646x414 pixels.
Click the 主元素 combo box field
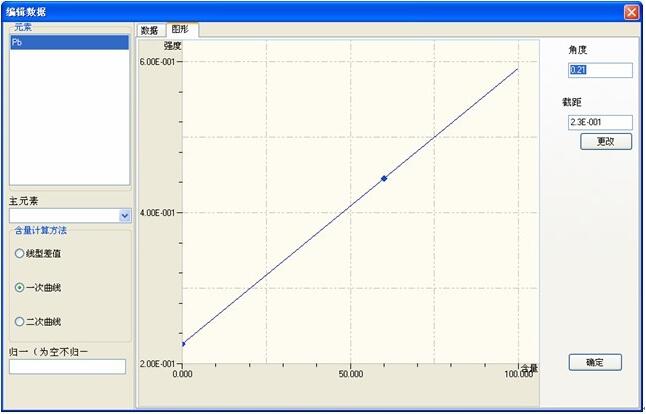pyautogui.click(x=63, y=215)
